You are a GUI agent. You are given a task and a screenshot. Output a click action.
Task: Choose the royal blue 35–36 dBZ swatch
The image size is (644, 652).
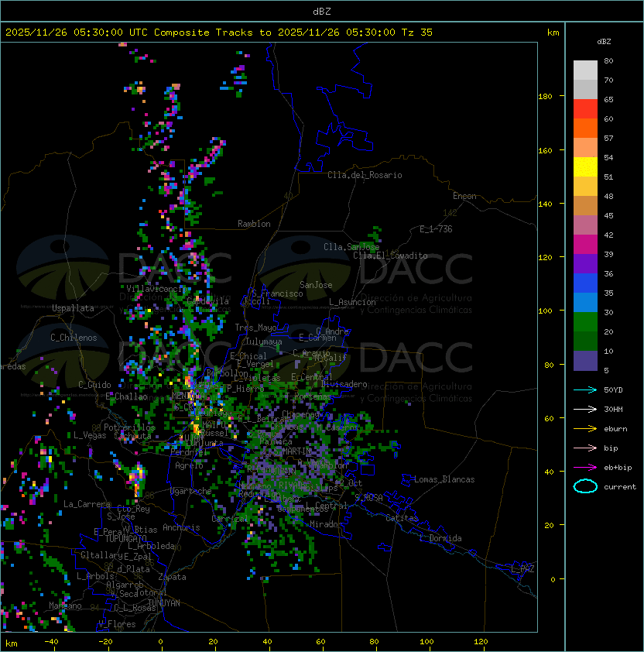[x=585, y=283]
